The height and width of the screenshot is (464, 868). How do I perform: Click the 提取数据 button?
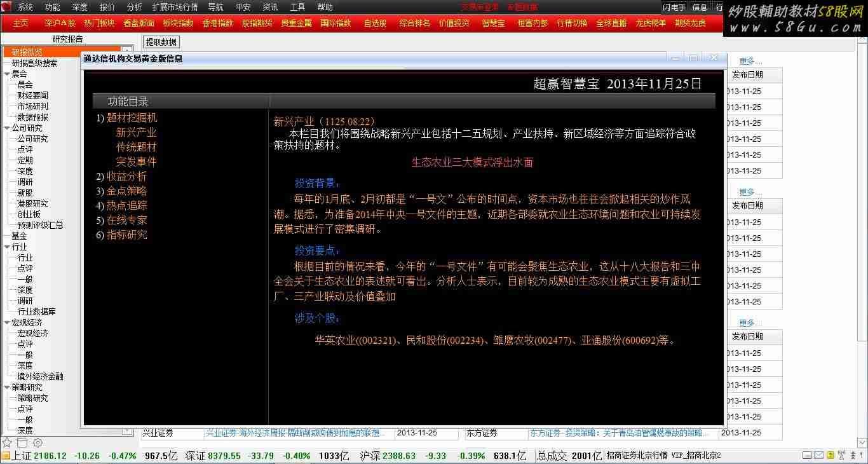point(161,42)
